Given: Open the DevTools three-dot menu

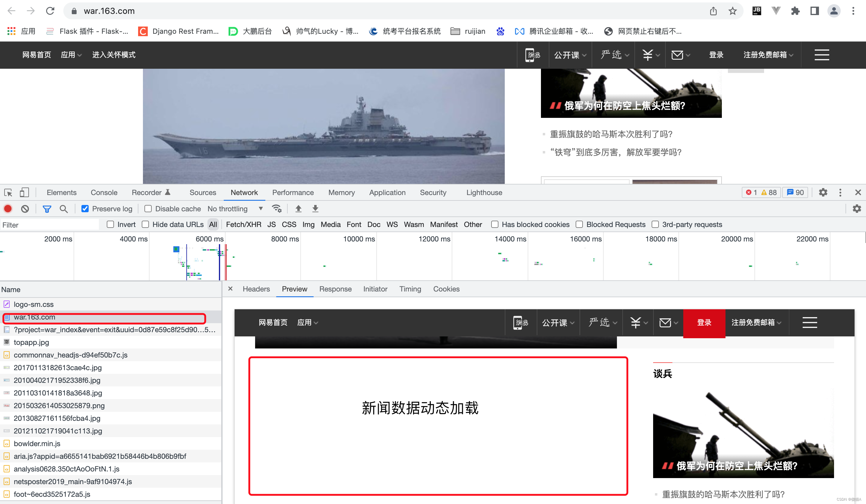Looking at the screenshot, I should [840, 192].
